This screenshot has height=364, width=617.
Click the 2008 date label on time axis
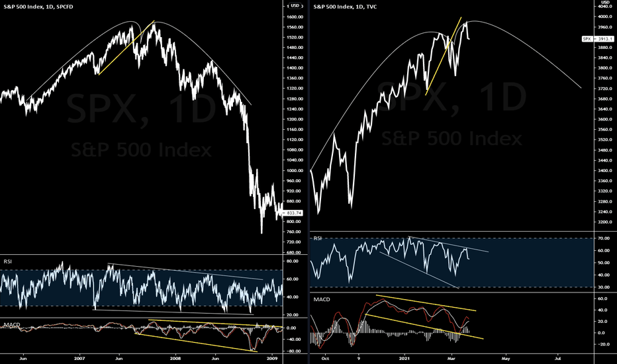(x=175, y=359)
